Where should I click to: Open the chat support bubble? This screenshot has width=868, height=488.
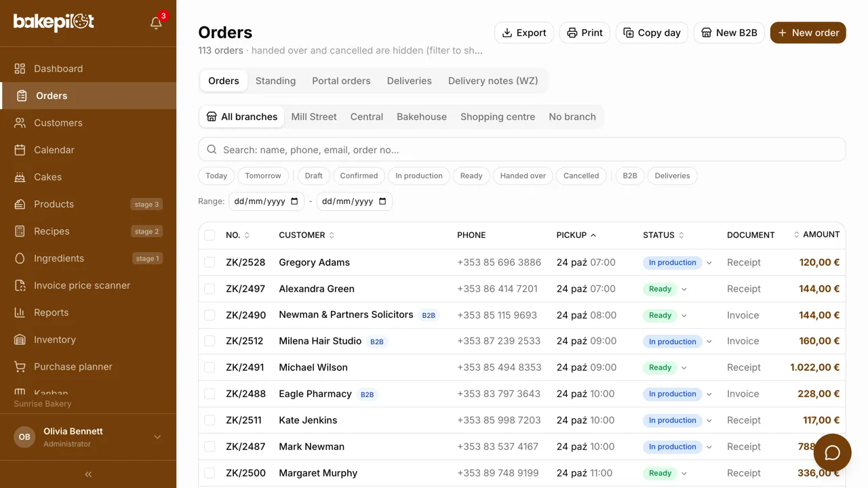[x=832, y=453]
